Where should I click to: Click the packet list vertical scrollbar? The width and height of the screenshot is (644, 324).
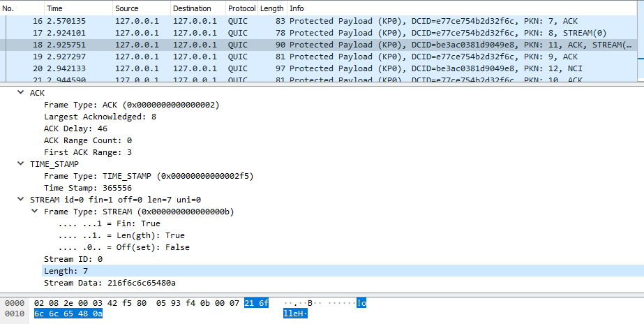[641, 41]
